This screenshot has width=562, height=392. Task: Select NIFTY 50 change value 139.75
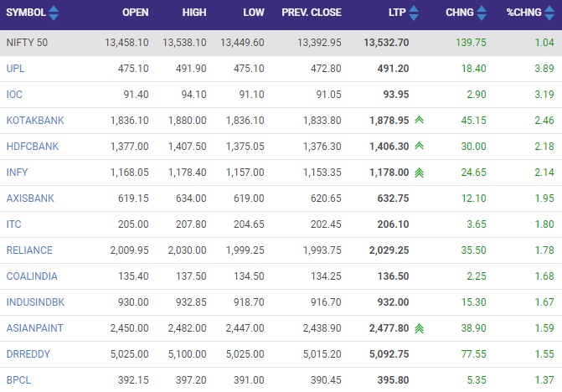click(471, 43)
